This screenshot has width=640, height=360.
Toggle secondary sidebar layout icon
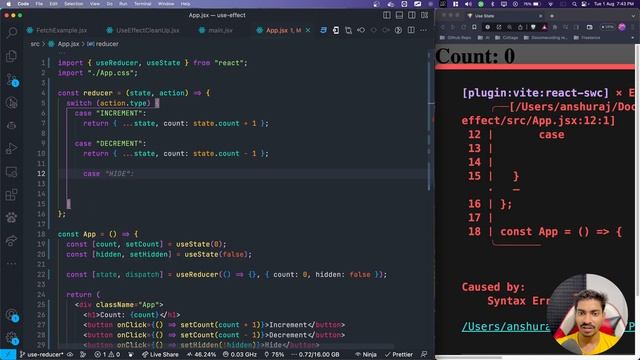pos(412,15)
